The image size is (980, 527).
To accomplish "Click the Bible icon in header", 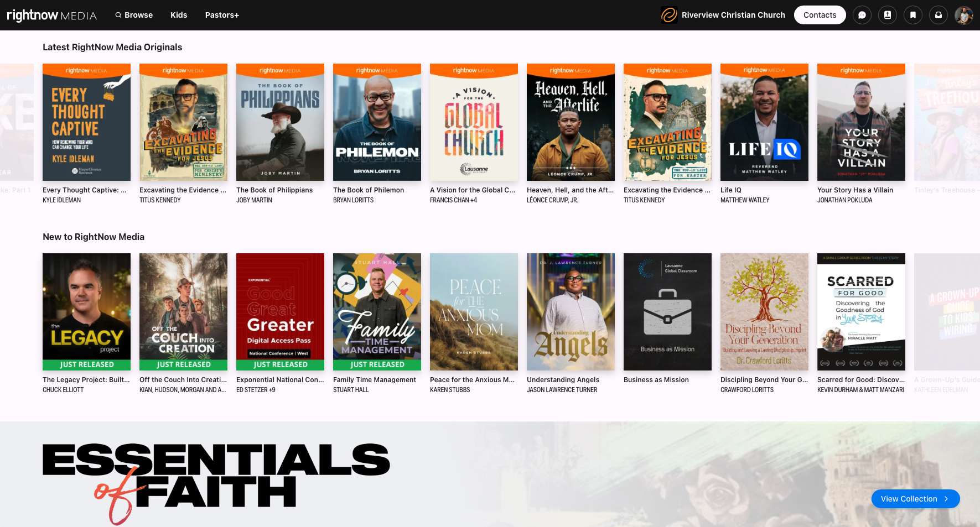I will coord(887,15).
